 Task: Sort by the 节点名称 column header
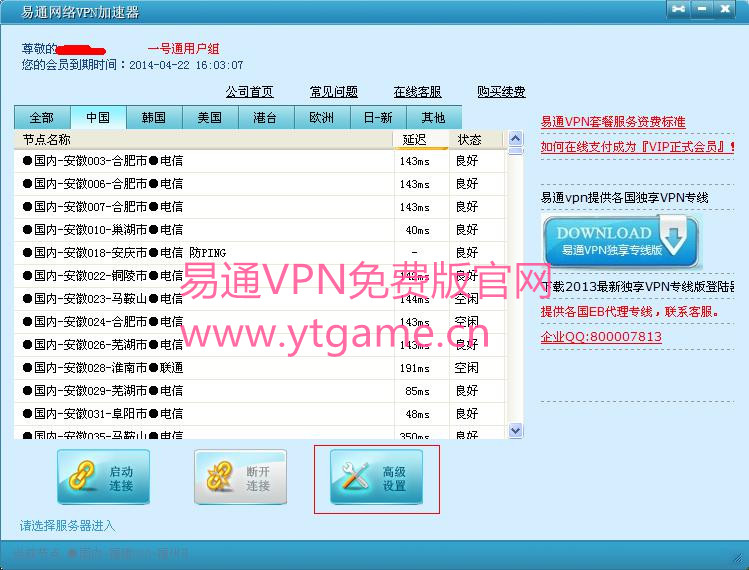click(204, 140)
